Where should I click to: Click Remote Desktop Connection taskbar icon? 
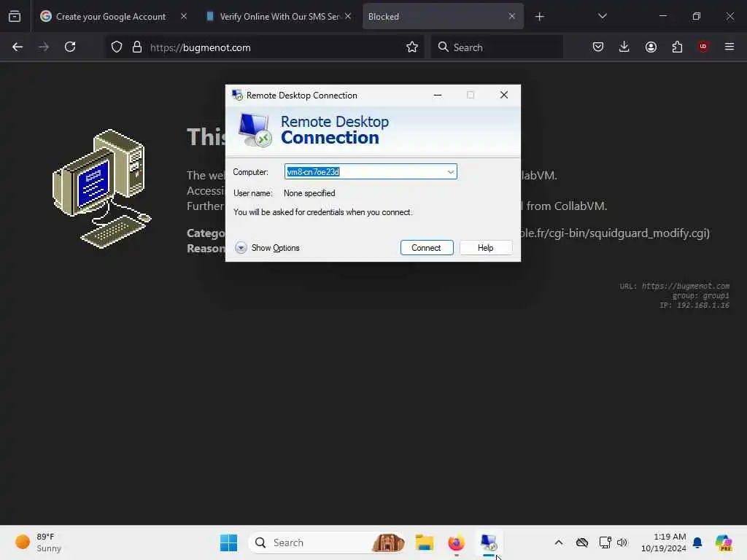click(489, 542)
